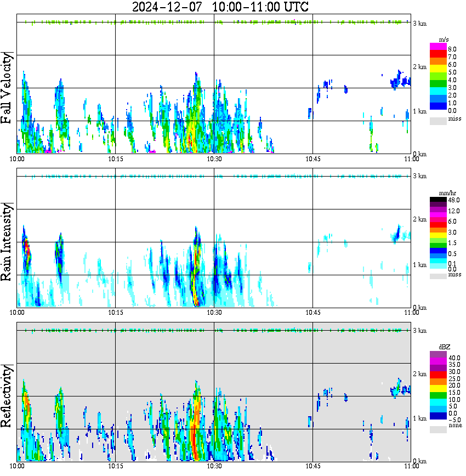Image resolution: width=466 pixels, height=476 pixels.
Task: Click the magenta swatch atop the Fall Velocity legend
Action: 438,46
